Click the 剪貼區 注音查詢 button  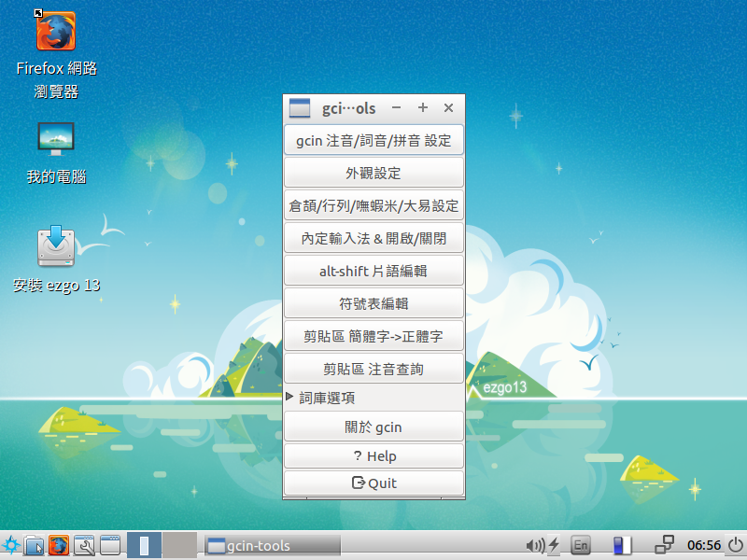tap(373, 369)
